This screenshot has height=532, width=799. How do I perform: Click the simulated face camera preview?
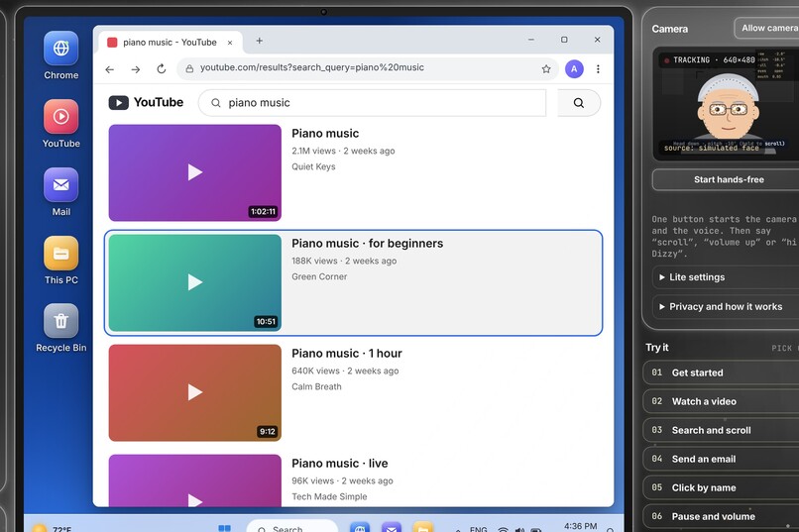tap(726, 104)
